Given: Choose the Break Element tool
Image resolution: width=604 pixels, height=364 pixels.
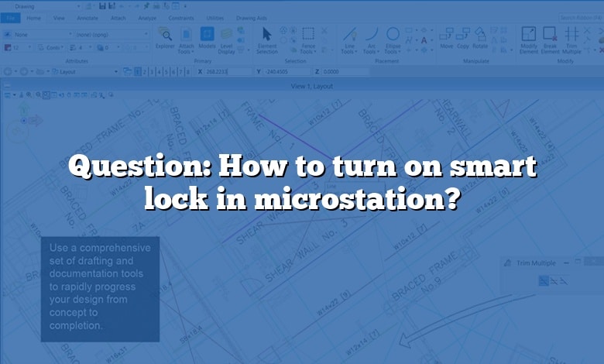Looking at the screenshot, I should (x=550, y=40).
